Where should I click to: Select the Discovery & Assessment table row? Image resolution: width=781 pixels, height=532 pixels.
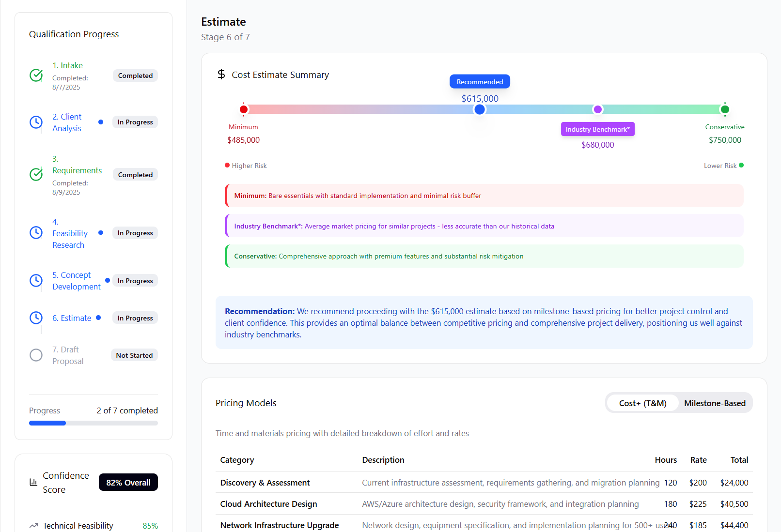tap(484, 483)
